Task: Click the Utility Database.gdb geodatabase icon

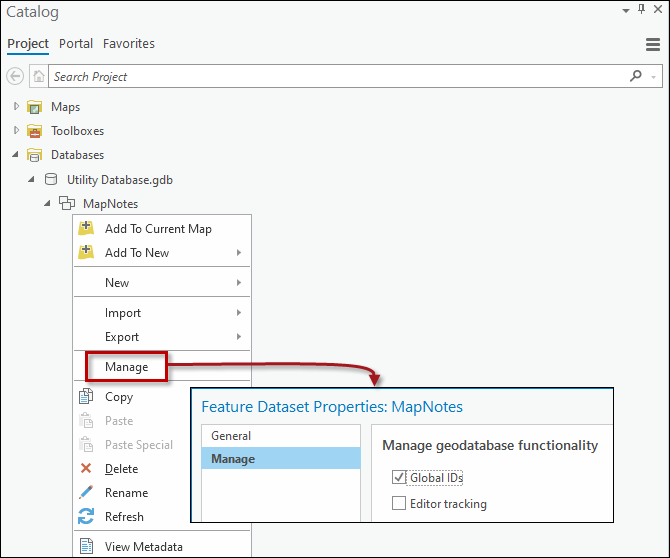Action: (51, 179)
